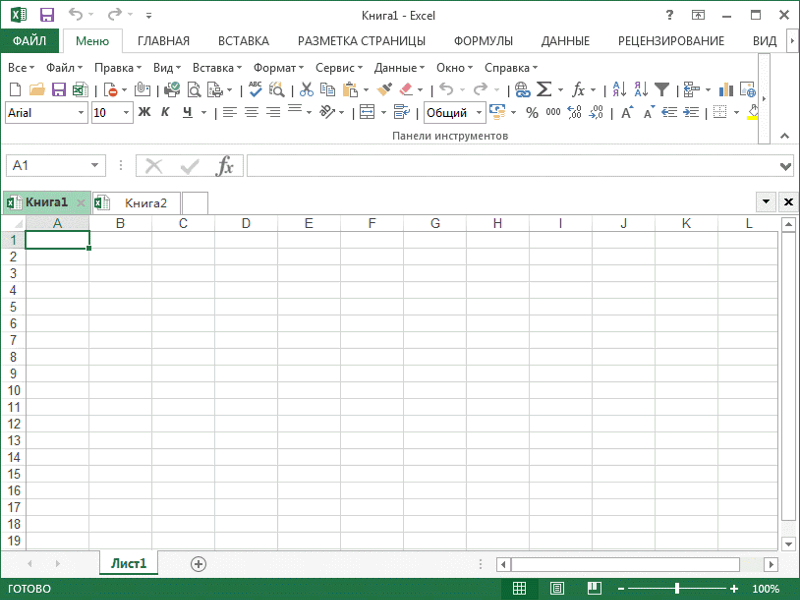Insert a chart using bar chart icon
800x600 pixels.
[x=726, y=90]
